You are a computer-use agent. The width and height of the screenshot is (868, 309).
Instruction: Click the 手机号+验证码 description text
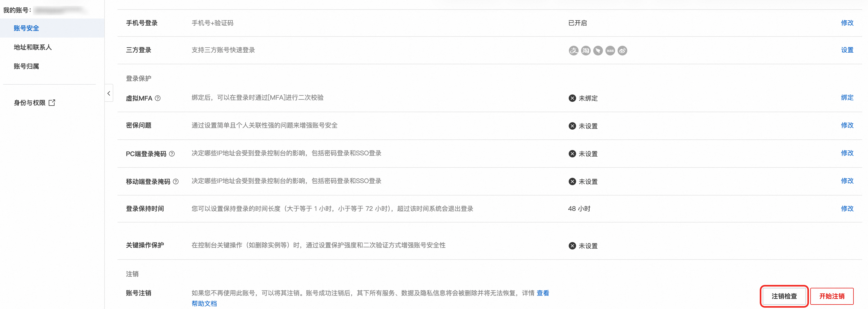pyautogui.click(x=212, y=23)
